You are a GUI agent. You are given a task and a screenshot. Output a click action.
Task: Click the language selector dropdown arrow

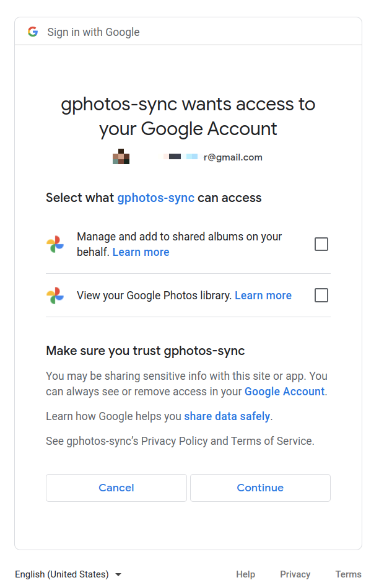(118, 574)
